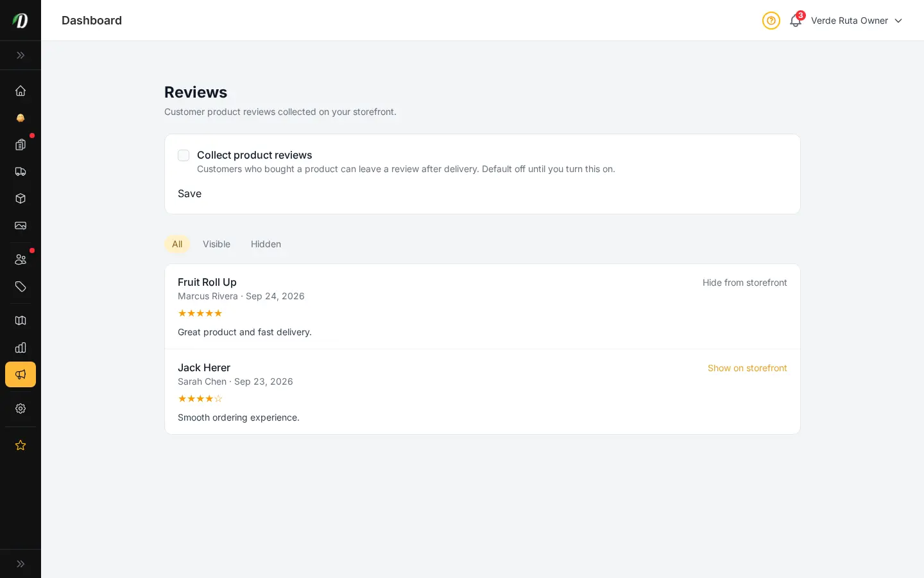Click the Jack Herer product title
Image resolution: width=924 pixels, height=578 pixels.
click(x=204, y=367)
